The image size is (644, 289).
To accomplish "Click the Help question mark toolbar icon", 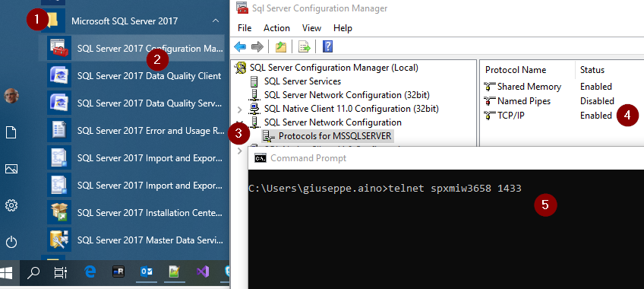I will 328,47.
